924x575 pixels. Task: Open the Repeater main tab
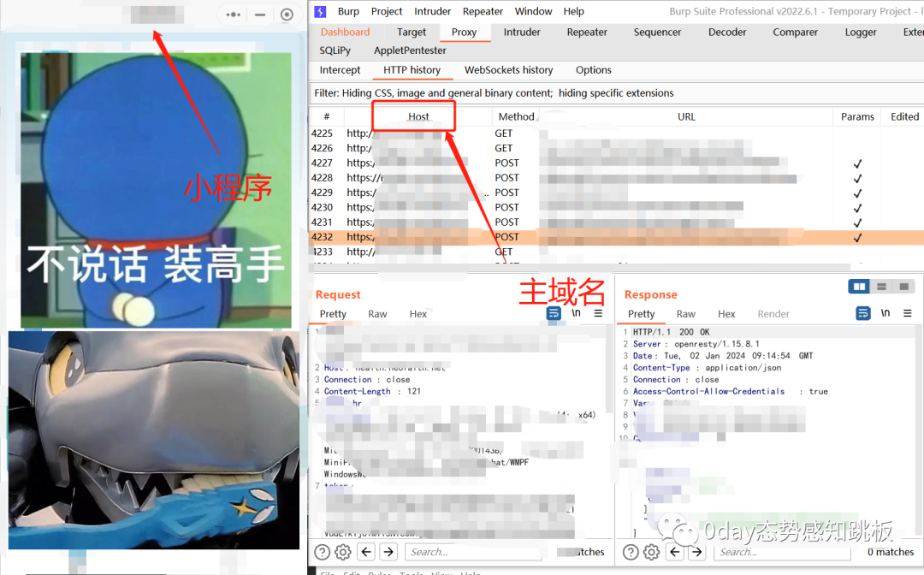587,32
